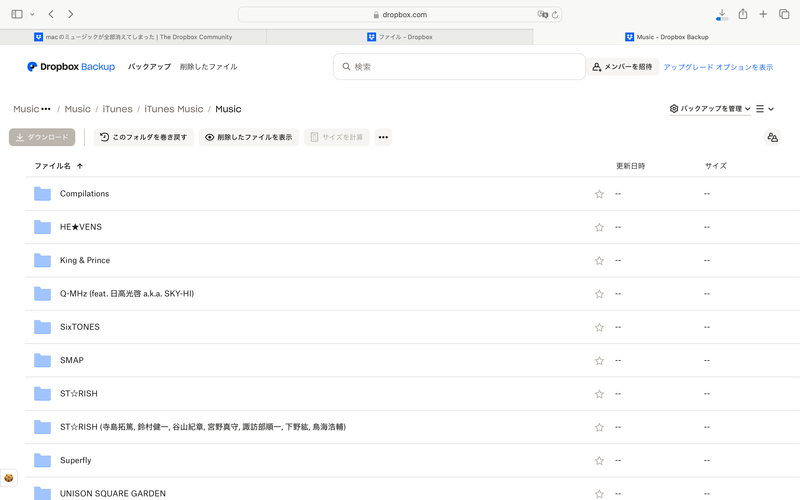Open the cookie settings icon
800x500 pixels.
click(9, 478)
